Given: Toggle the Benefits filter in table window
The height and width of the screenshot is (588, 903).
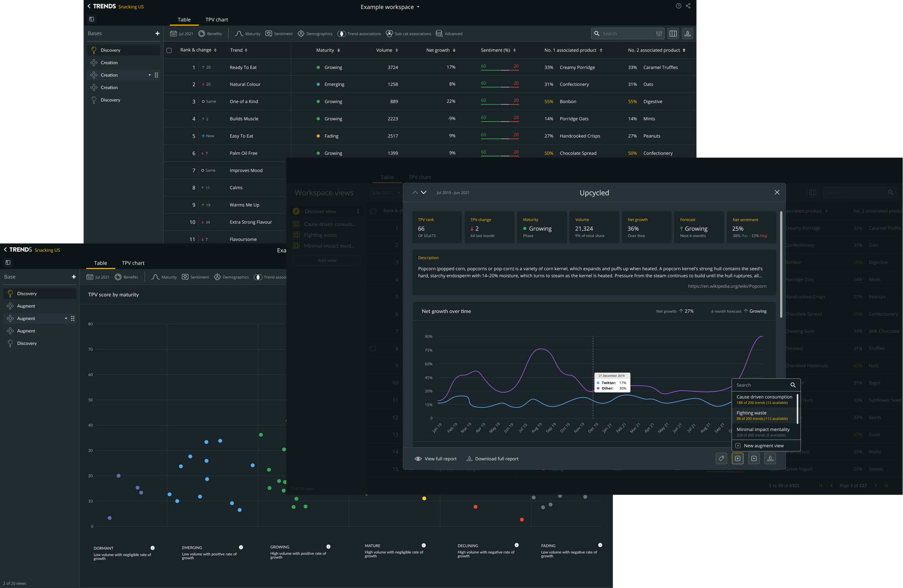Looking at the screenshot, I should click(x=210, y=34).
